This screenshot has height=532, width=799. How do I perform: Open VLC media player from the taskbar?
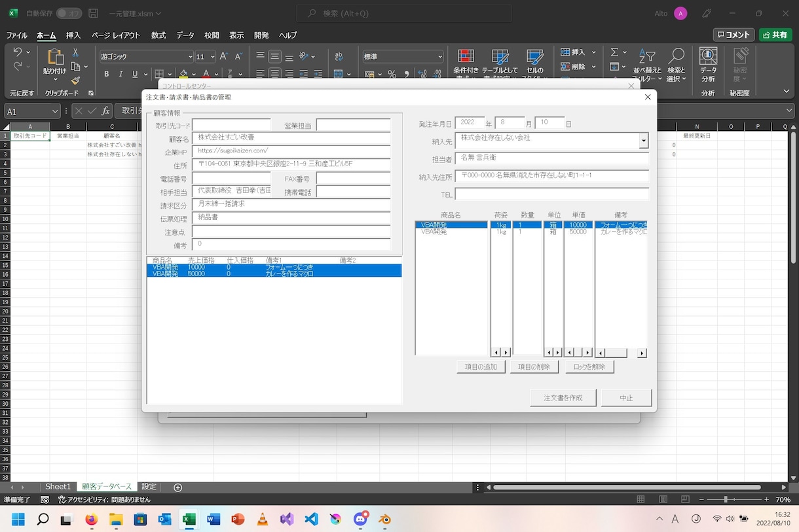[x=262, y=520]
